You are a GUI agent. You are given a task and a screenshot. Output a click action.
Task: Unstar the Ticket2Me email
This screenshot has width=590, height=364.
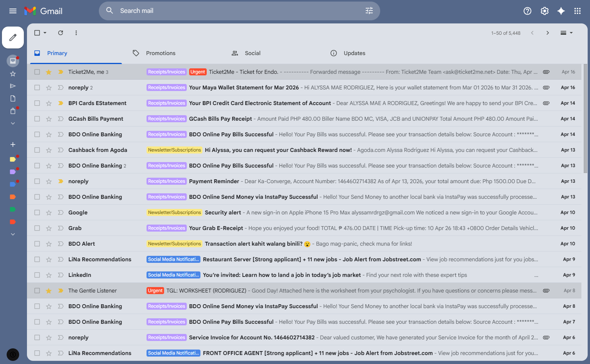tap(49, 72)
